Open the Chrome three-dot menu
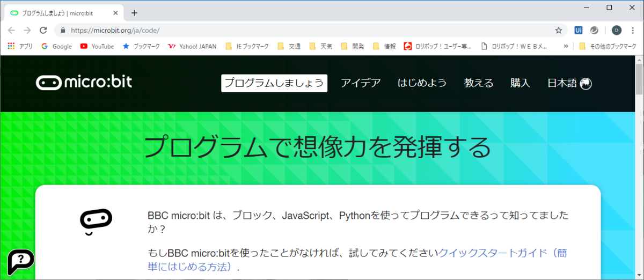644x280 pixels. [x=633, y=31]
